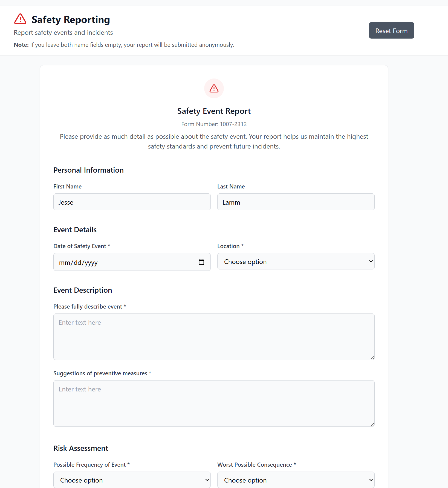The image size is (448, 488).
Task: Click the warning icon above Safety Event Report
Action: click(x=214, y=88)
